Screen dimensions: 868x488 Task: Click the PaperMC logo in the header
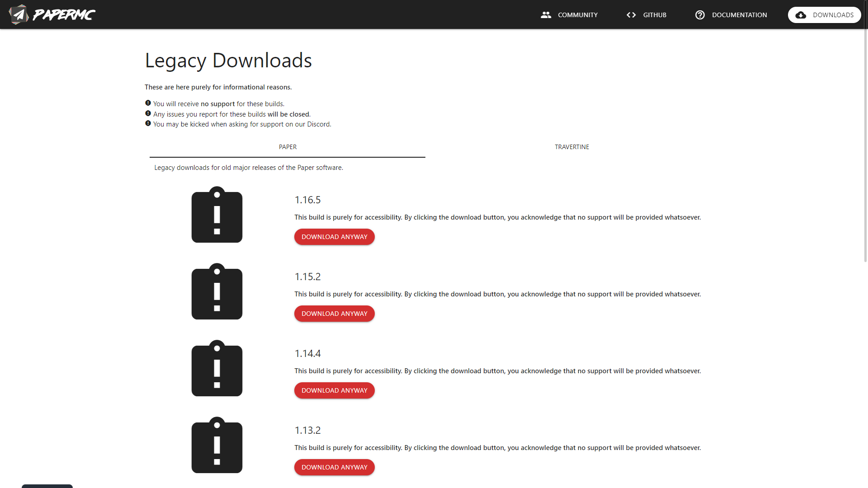pos(52,14)
